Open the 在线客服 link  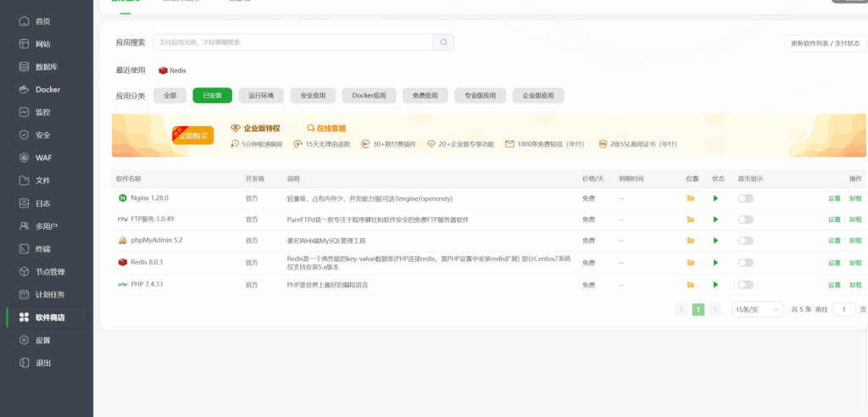pos(326,128)
